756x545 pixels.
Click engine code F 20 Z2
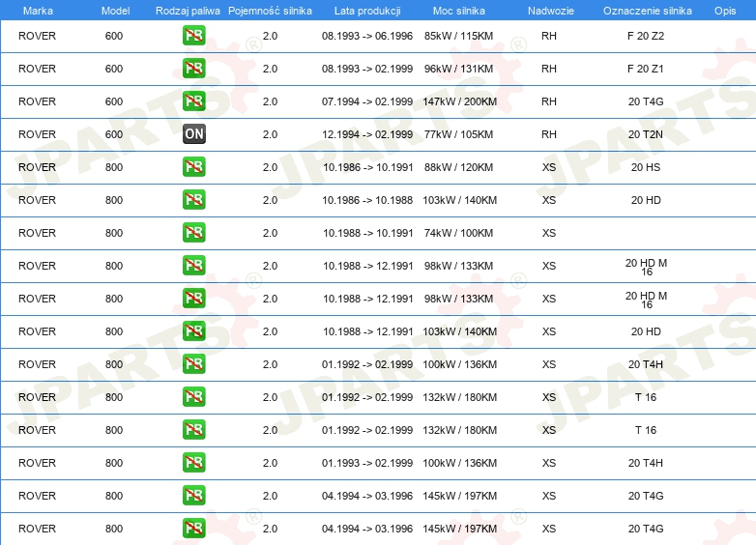coord(646,36)
